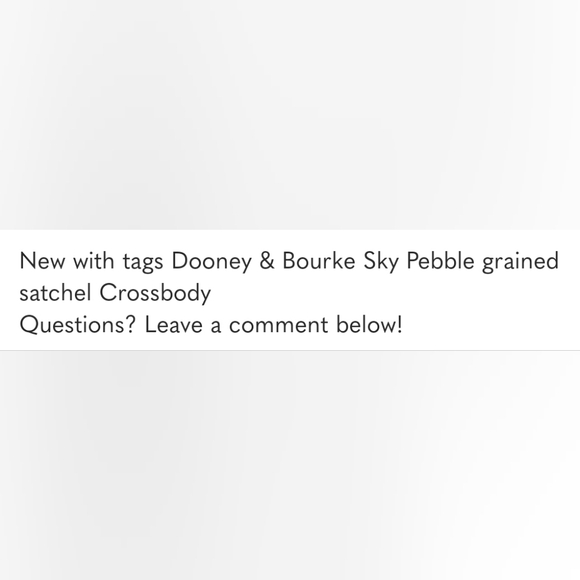Click the word "grained" ending first line
The width and height of the screenshot is (580, 580).
520,262
